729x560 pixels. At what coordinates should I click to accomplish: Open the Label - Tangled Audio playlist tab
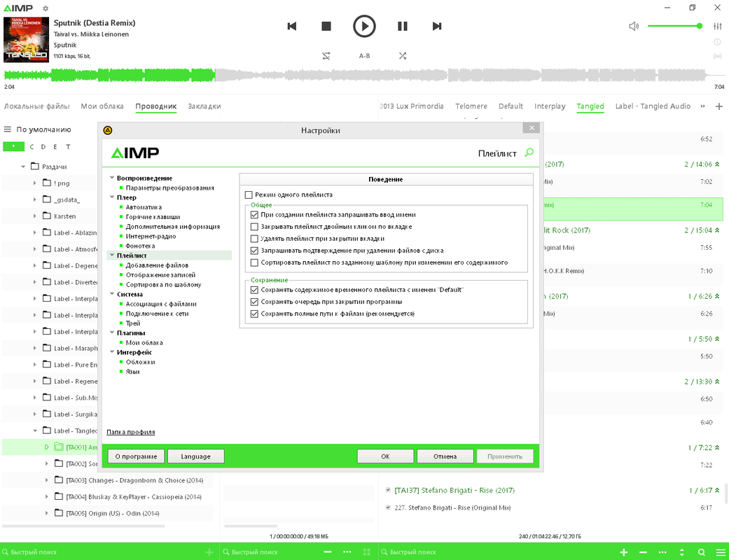(x=653, y=106)
